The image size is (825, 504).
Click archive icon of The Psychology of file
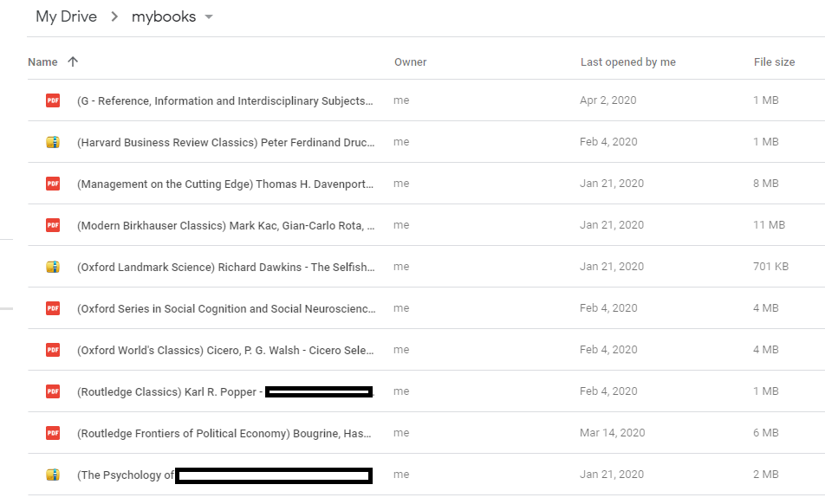[x=53, y=475]
